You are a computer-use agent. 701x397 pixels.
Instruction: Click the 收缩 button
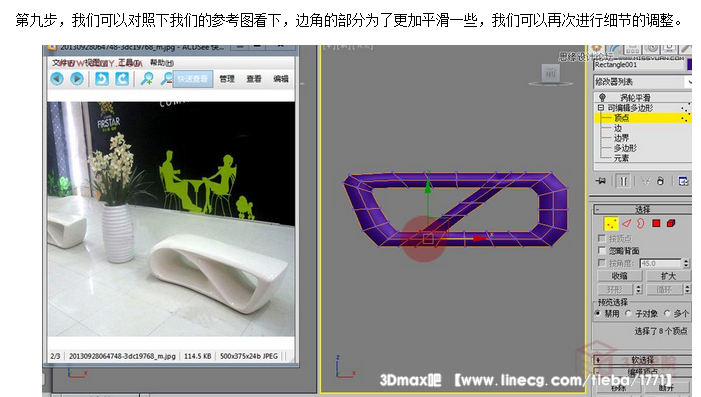pyautogui.click(x=620, y=276)
